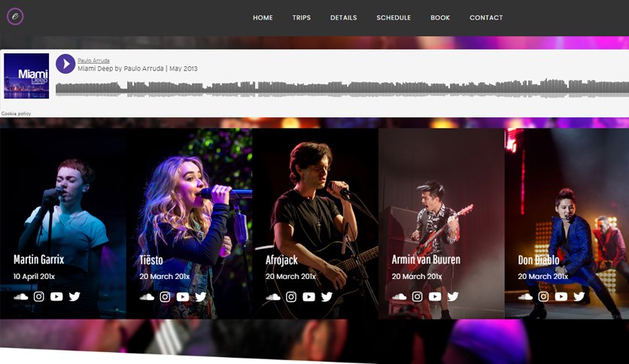
Task: Open Armin van Buuren's Twitter icon
Action: [453, 296]
